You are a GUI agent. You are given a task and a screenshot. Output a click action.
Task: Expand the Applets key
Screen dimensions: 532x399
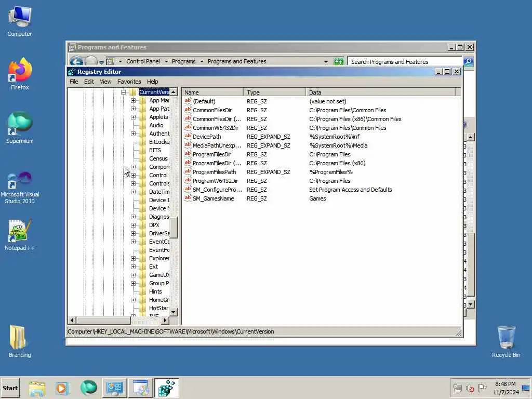(x=133, y=117)
